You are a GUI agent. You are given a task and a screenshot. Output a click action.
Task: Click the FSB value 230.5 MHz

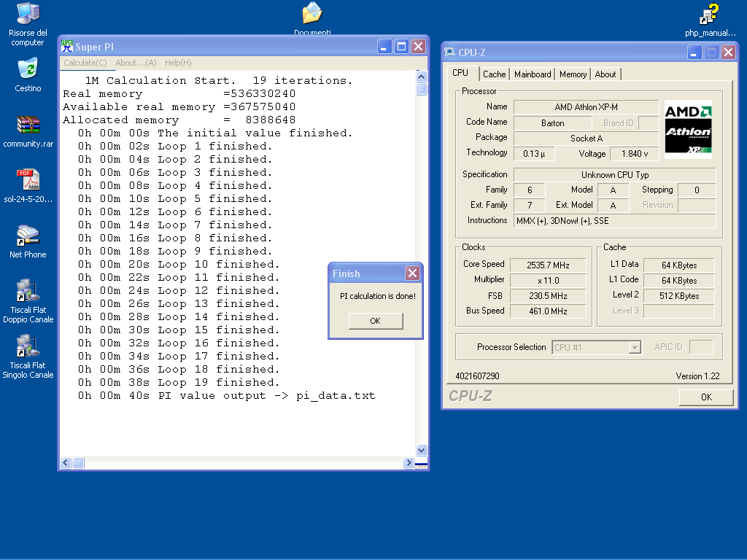(x=548, y=296)
